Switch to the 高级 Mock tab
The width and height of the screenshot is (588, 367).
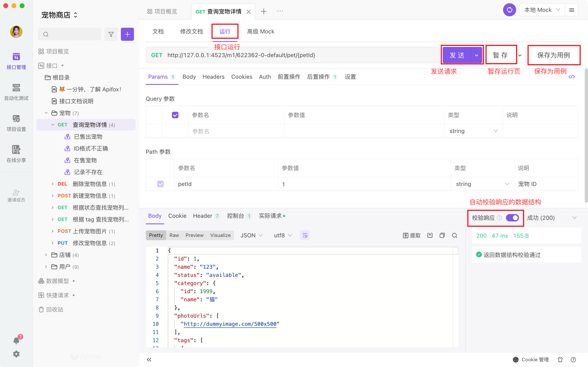(x=261, y=31)
